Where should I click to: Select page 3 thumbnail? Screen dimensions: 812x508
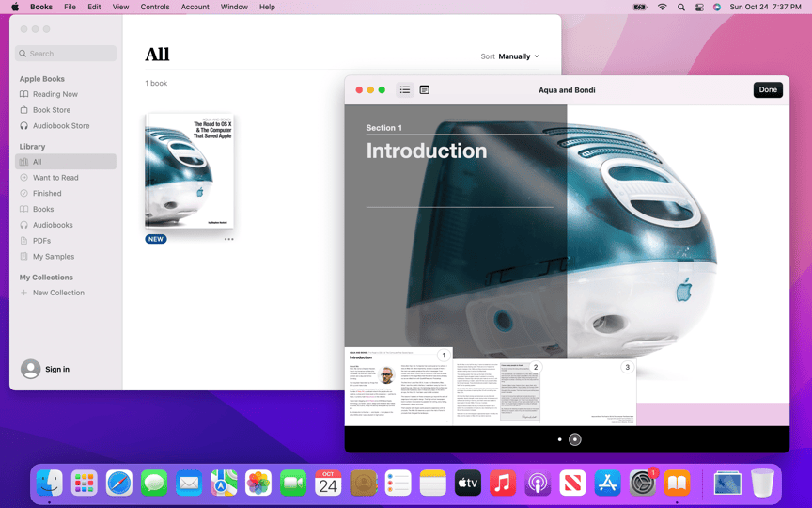point(590,392)
